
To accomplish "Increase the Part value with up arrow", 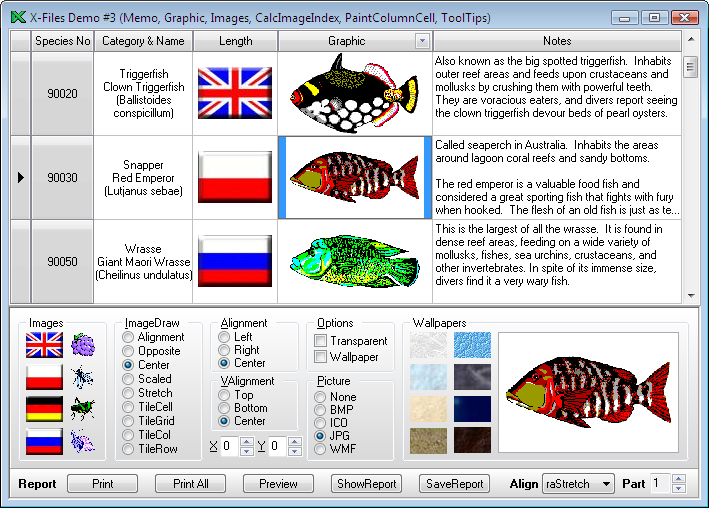I will tap(679, 479).
